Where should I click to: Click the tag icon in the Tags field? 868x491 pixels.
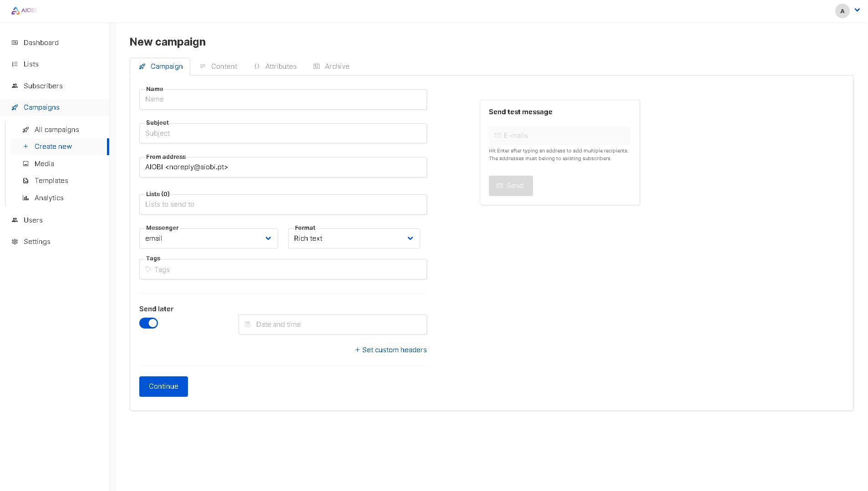[x=147, y=269]
